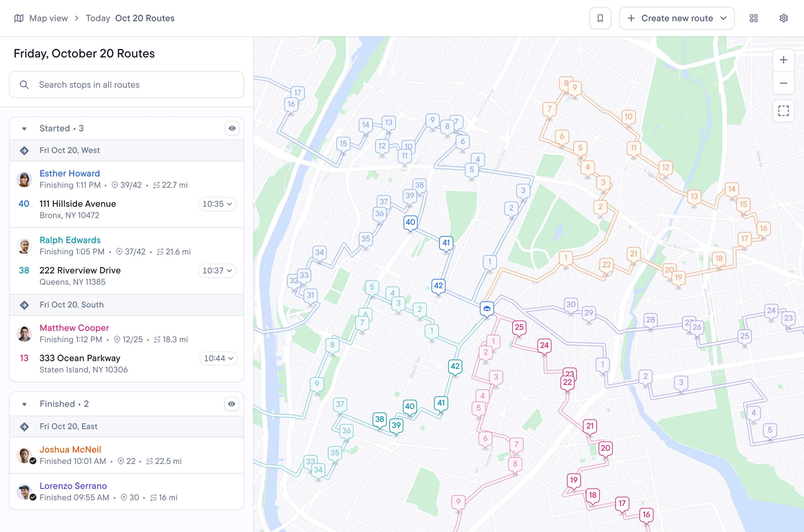Image resolution: width=804 pixels, height=532 pixels.
Task: Click Fri Oct 20, South route header
Action: pyautogui.click(x=127, y=305)
